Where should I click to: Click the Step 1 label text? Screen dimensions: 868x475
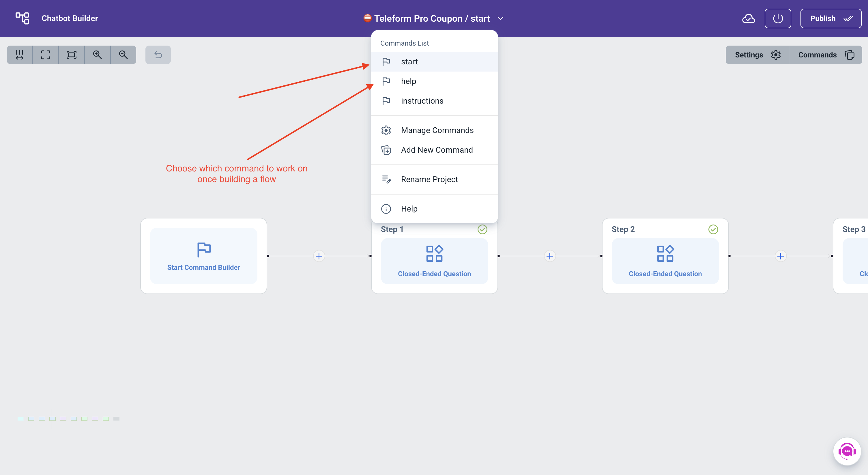click(x=392, y=229)
